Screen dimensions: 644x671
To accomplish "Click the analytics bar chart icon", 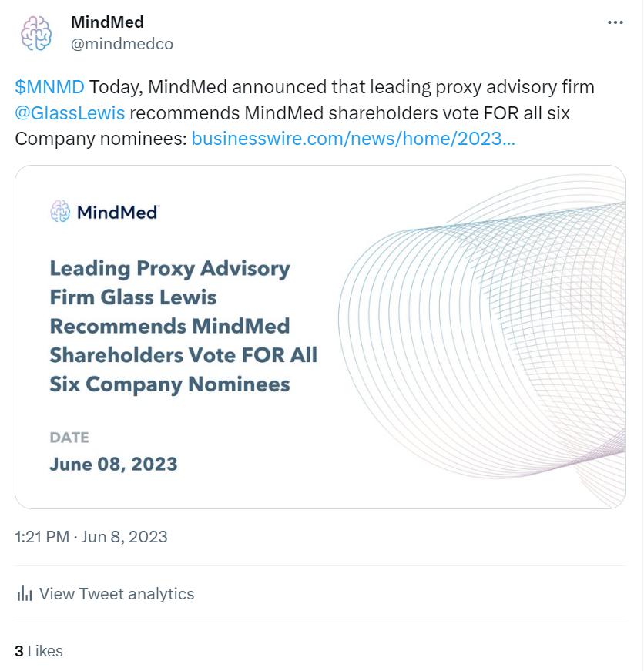I will (x=25, y=593).
